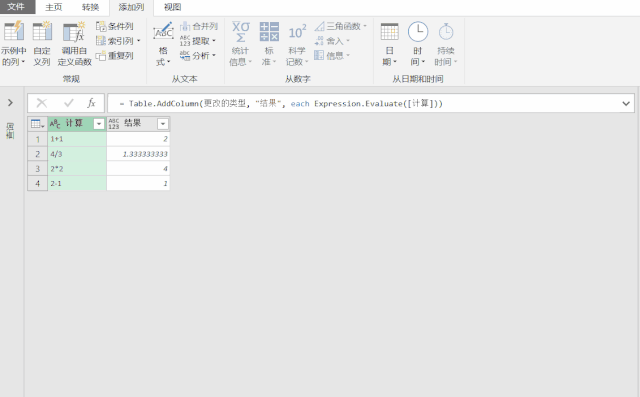Open 结果 column filter dropdown

pos(163,124)
